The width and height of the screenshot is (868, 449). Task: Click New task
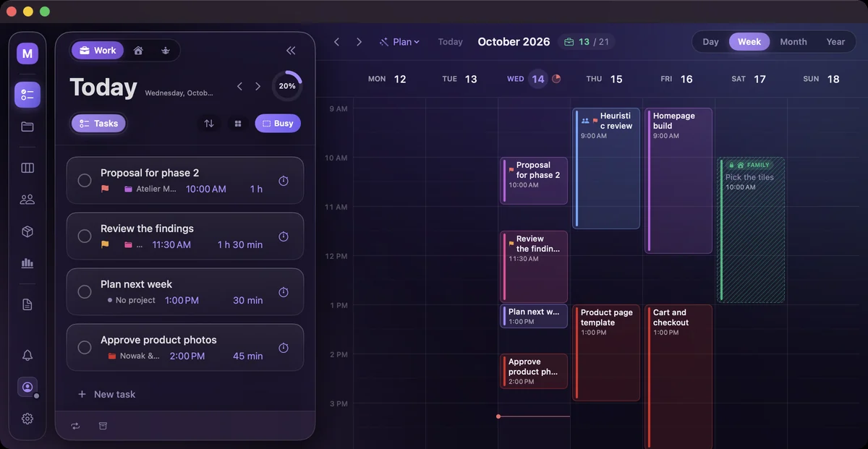(106, 394)
